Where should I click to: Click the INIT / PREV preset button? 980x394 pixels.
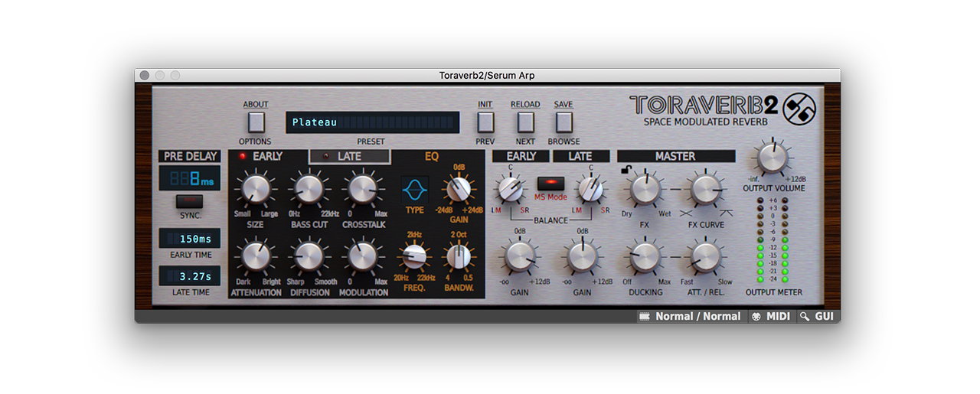point(485,122)
